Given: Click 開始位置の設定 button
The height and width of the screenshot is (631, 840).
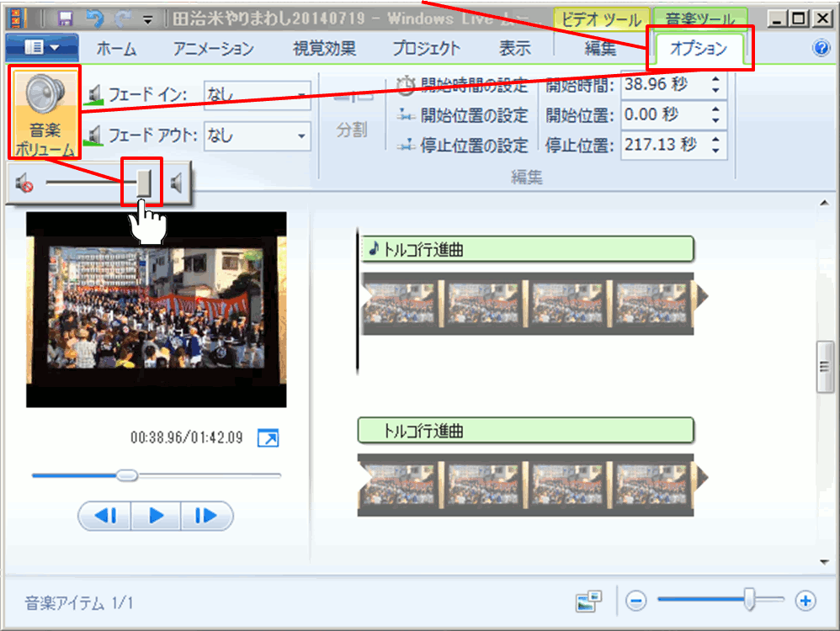Looking at the screenshot, I should [x=465, y=115].
